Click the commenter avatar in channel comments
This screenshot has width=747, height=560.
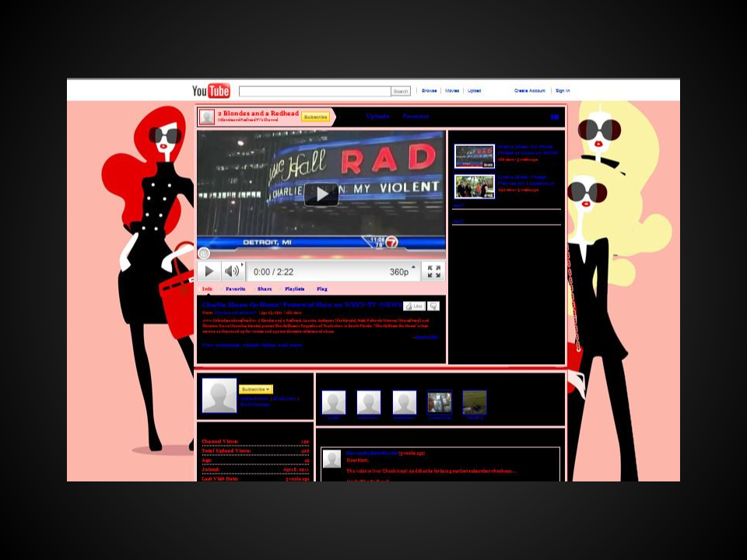[331, 459]
